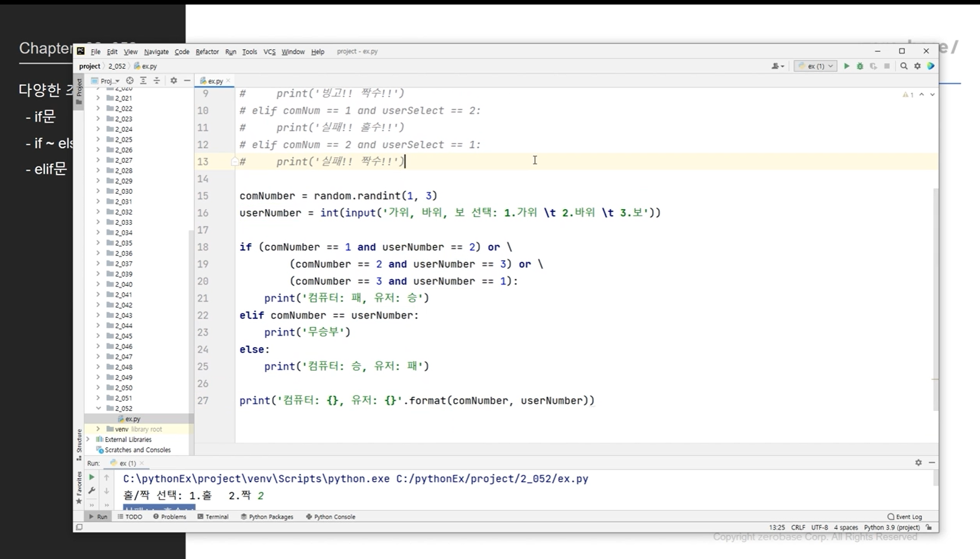The image size is (980, 559).
Task: Open the VCS menu
Action: pyautogui.click(x=270, y=51)
